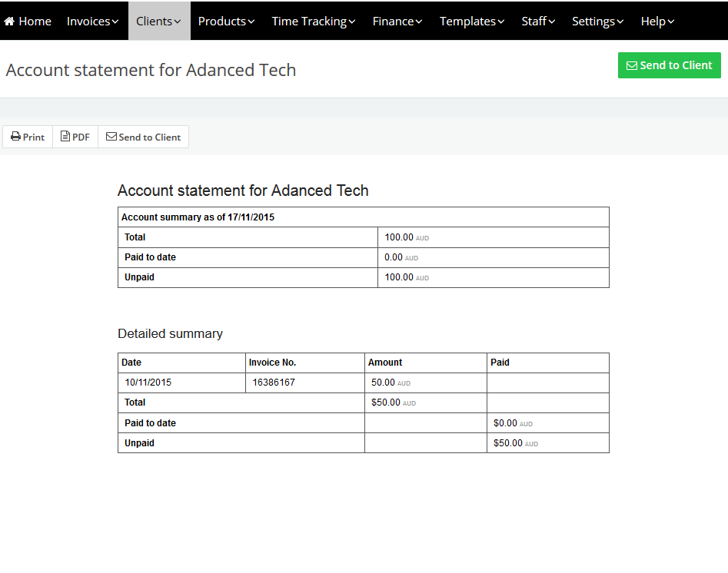Open the Time Tracking menu
Screen dimensions: 728x573
313,22
